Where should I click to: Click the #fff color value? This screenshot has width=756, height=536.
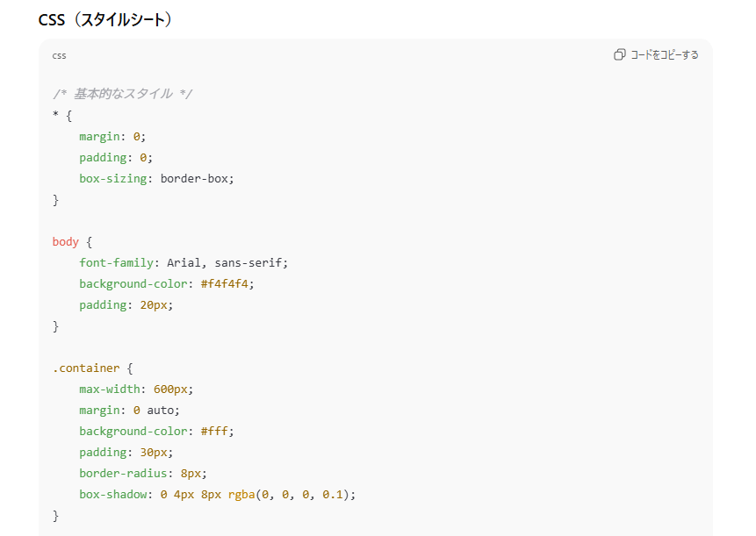(x=214, y=432)
